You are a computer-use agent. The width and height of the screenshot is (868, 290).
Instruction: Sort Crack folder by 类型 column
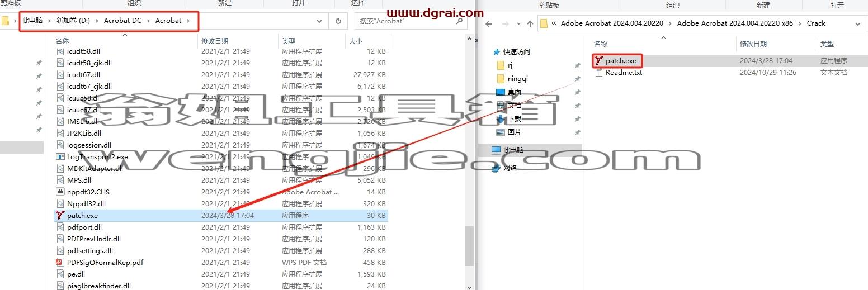click(x=827, y=44)
